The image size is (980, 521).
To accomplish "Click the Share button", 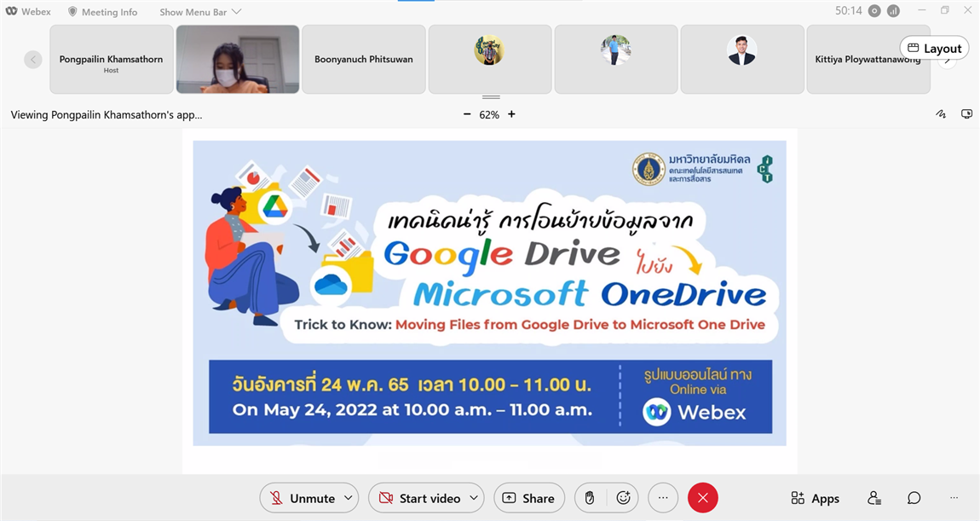I will (x=528, y=498).
